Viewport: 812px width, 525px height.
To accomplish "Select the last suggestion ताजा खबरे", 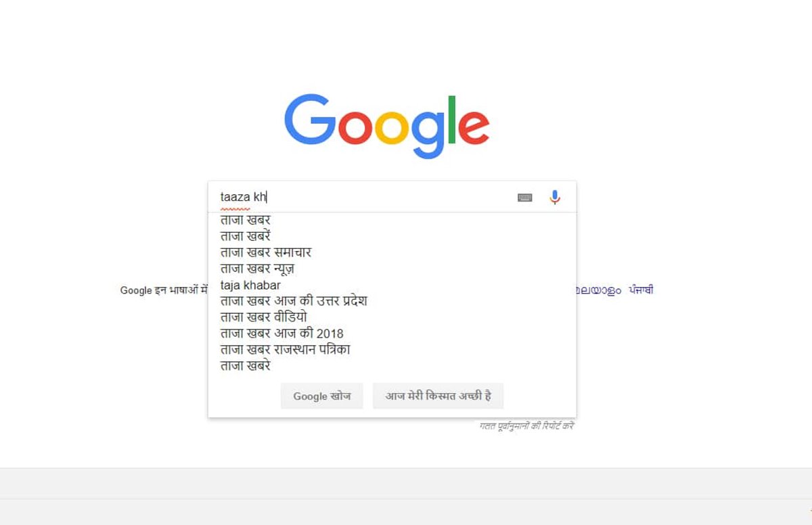I will [245, 365].
